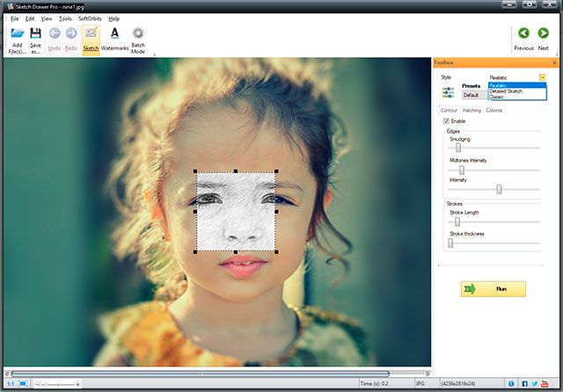Image resolution: width=563 pixels, height=392 pixels.
Task: Go to the Next image
Action: click(543, 34)
